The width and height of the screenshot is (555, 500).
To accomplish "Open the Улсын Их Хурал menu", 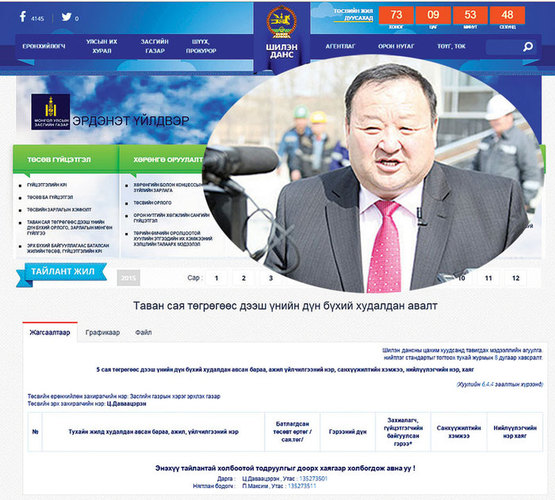I will point(102,46).
